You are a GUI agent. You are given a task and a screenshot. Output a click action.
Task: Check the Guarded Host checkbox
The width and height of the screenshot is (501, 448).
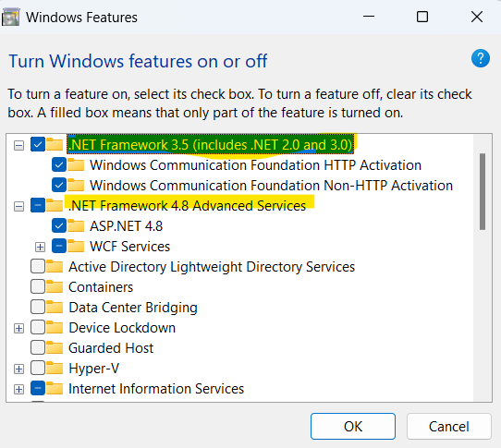point(38,347)
